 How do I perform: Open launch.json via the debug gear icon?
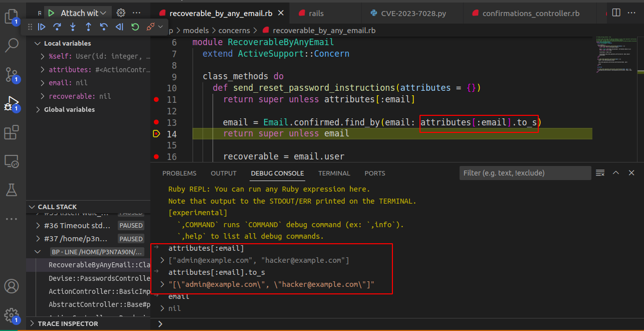pyautogui.click(x=121, y=13)
